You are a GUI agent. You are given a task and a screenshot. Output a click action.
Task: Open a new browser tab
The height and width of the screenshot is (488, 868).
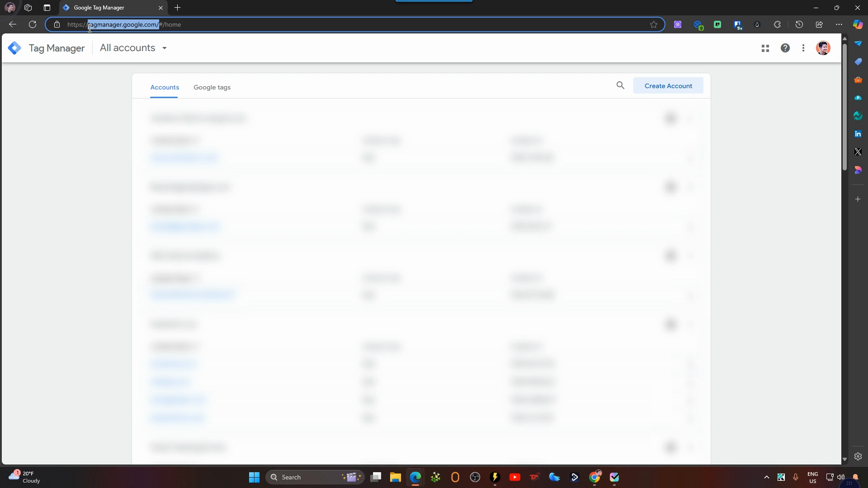(x=178, y=8)
